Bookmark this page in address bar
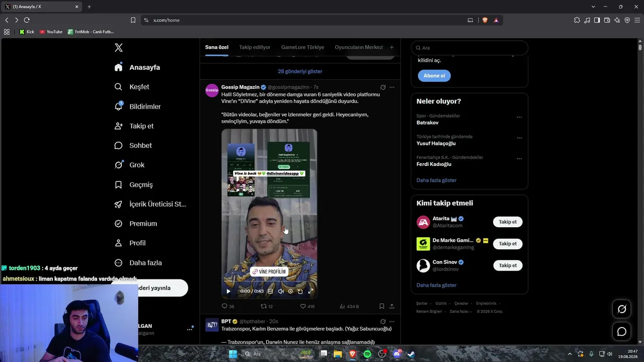Image resolution: width=644 pixels, height=362 pixels. 133,20
